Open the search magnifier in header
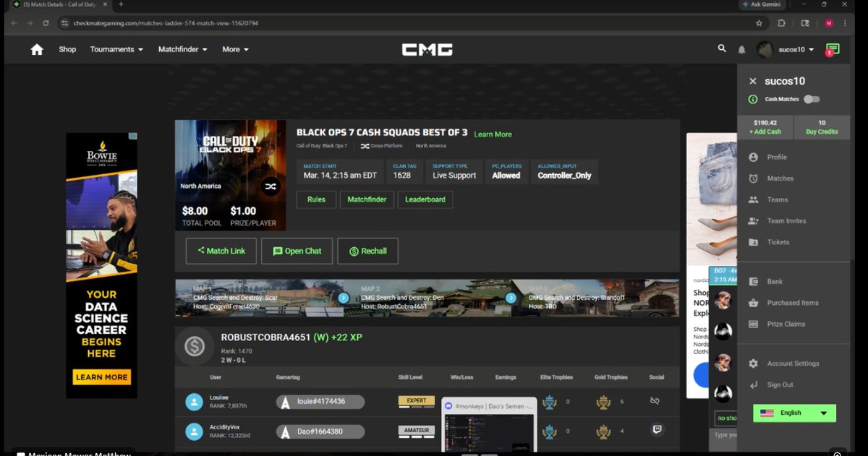The height and width of the screenshot is (456, 868). 722,48
